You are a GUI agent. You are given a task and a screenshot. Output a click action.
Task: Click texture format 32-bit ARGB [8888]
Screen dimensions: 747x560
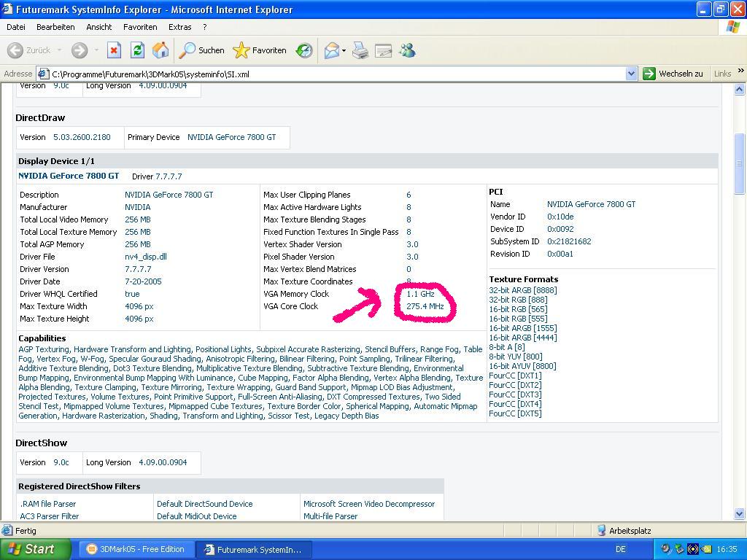pos(522,290)
